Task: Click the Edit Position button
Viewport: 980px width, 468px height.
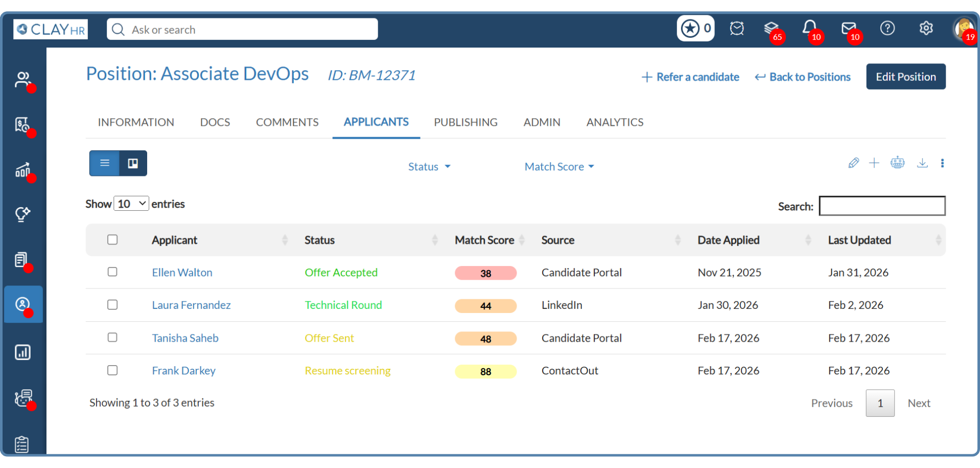Action: click(906, 77)
